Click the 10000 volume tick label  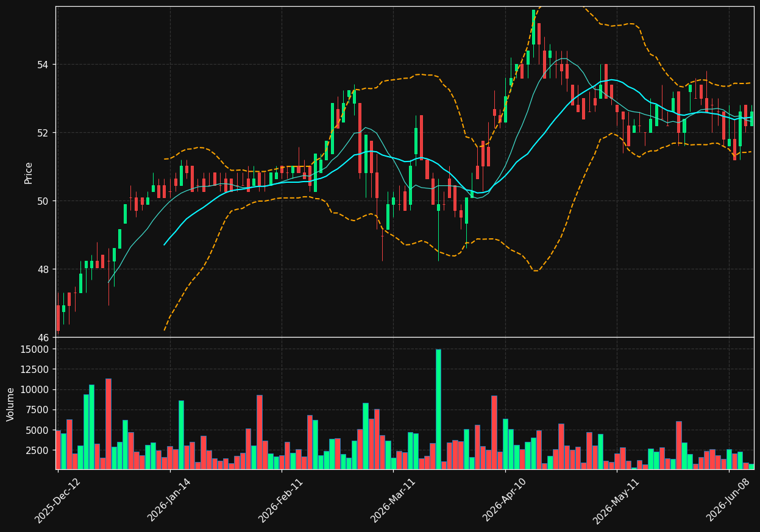point(35,389)
